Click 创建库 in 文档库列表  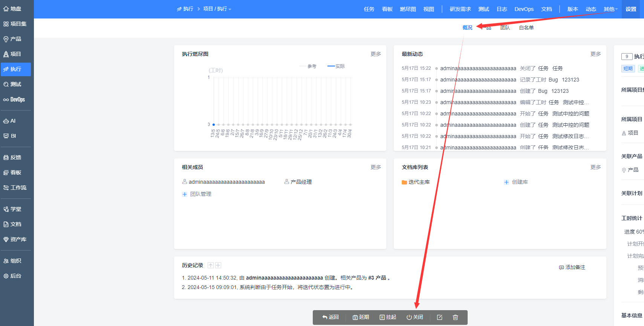pos(516,182)
